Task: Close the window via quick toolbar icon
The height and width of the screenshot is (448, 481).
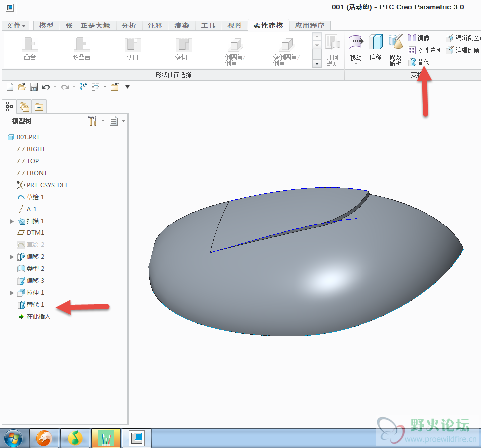Action: click(x=115, y=87)
